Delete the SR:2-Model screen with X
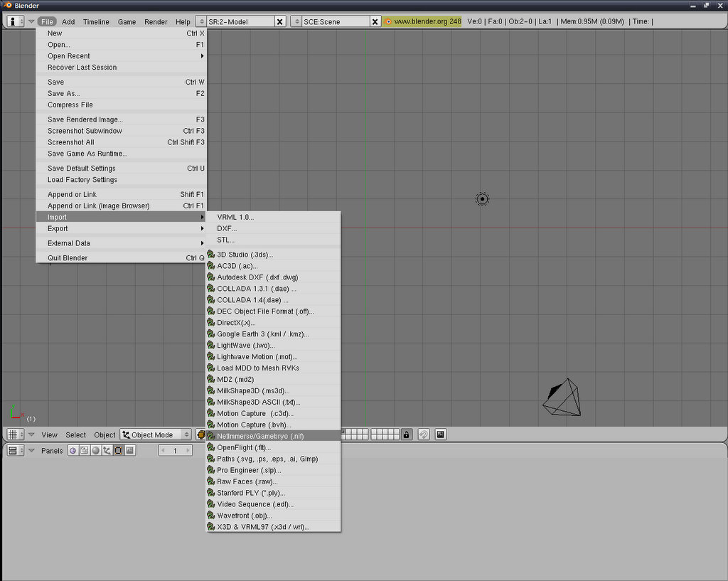Screen dimensions: 728x581 click(279, 21)
